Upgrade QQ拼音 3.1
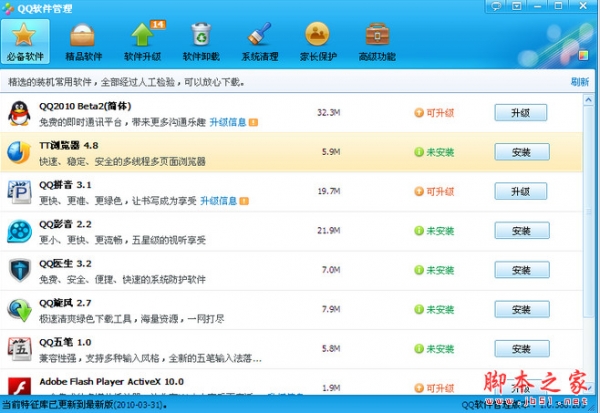This screenshot has width=600, height=413. (521, 191)
